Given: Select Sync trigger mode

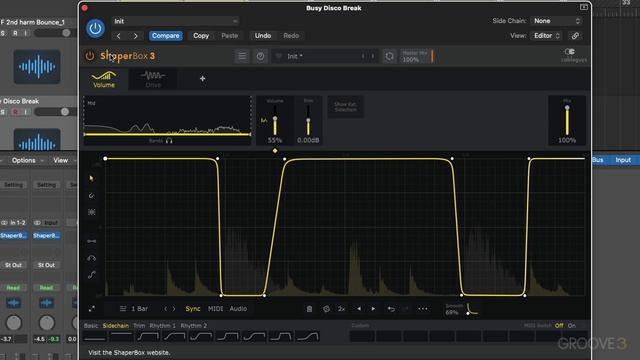Looking at the screenshot, I should pyautogui.click(x=193, y=309).
